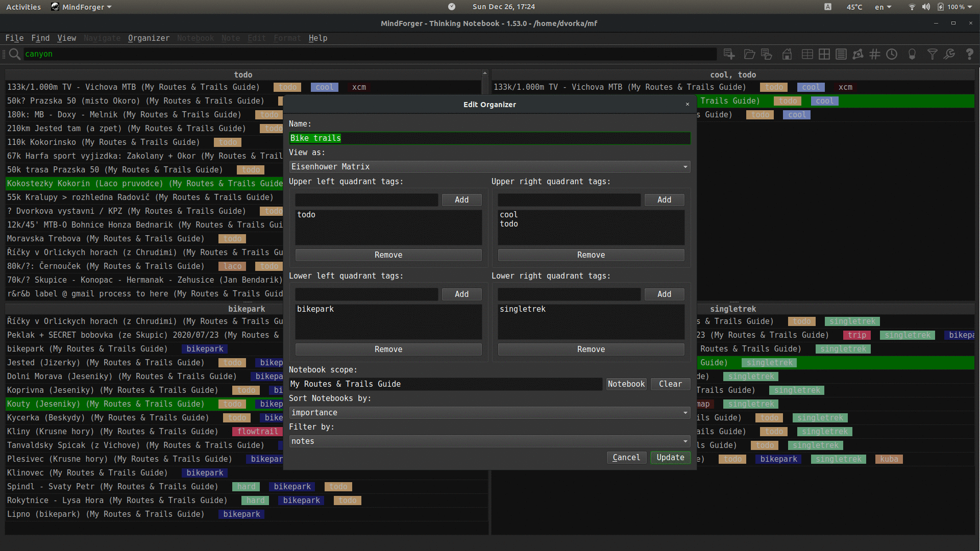Open the tags hash icon

point(875,54)
